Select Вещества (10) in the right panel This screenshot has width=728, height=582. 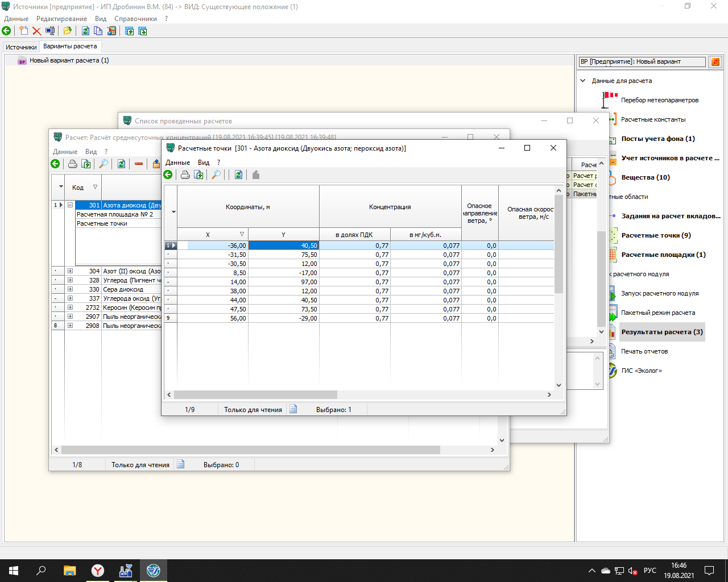[645, 177]
